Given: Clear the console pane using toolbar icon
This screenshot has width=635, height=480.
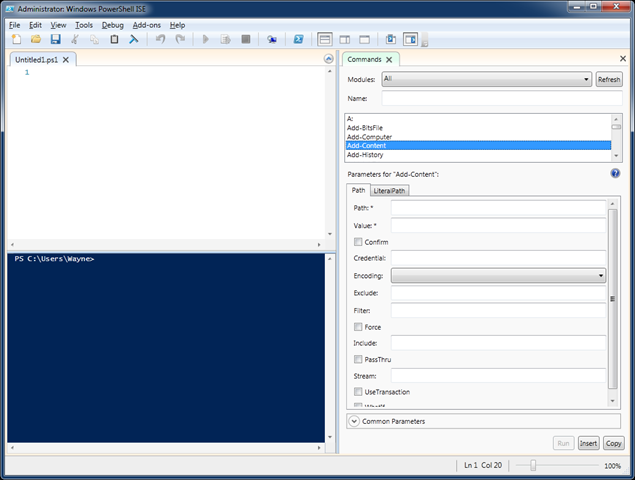Looking at the screenshot, I should pos(134,40).
